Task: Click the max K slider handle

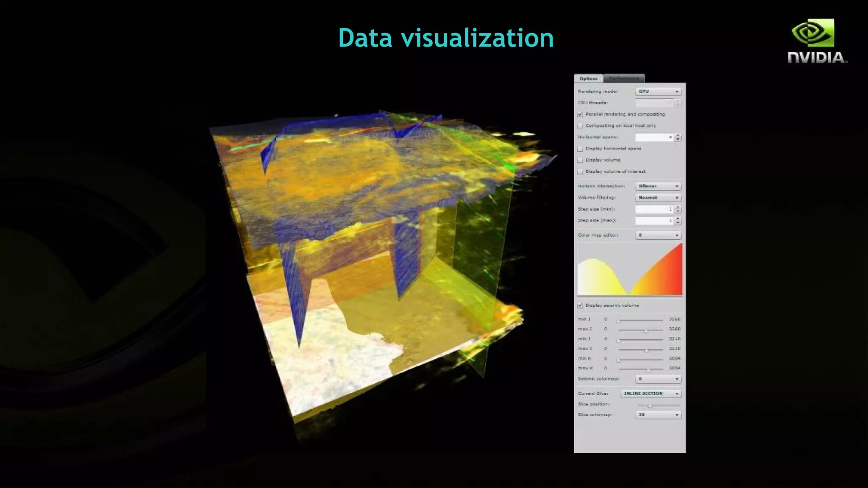Action: click(x=648, y=369)
